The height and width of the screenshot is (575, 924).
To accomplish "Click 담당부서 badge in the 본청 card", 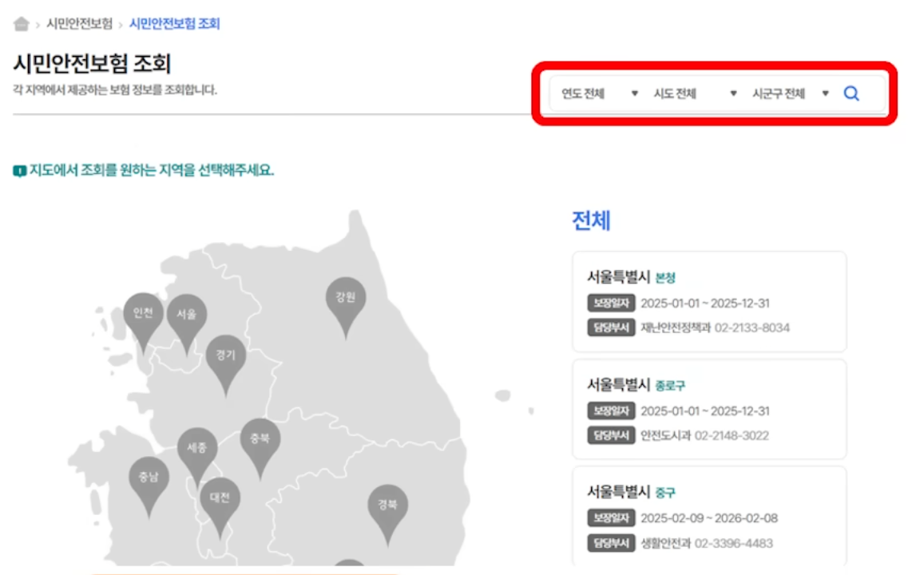I will coord(611,327).
